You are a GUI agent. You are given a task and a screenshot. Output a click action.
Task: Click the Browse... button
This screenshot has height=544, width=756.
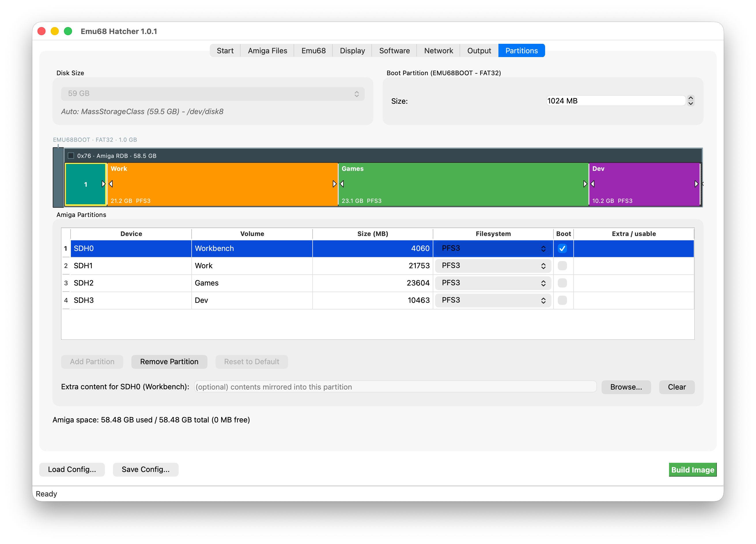pos(626,387)
